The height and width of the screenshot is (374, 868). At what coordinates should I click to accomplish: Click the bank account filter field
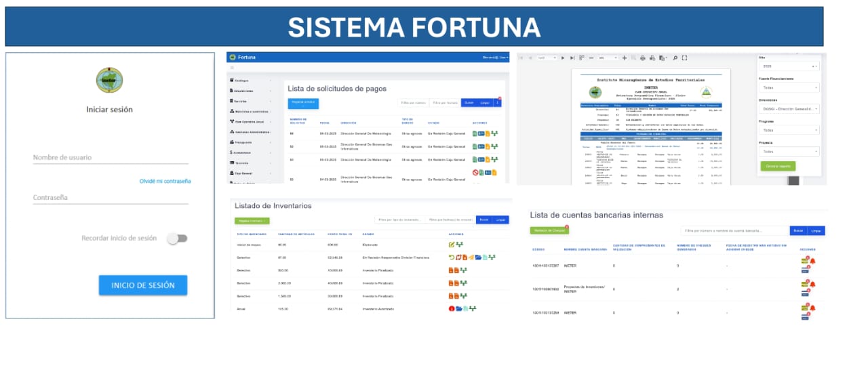point(734,231)
